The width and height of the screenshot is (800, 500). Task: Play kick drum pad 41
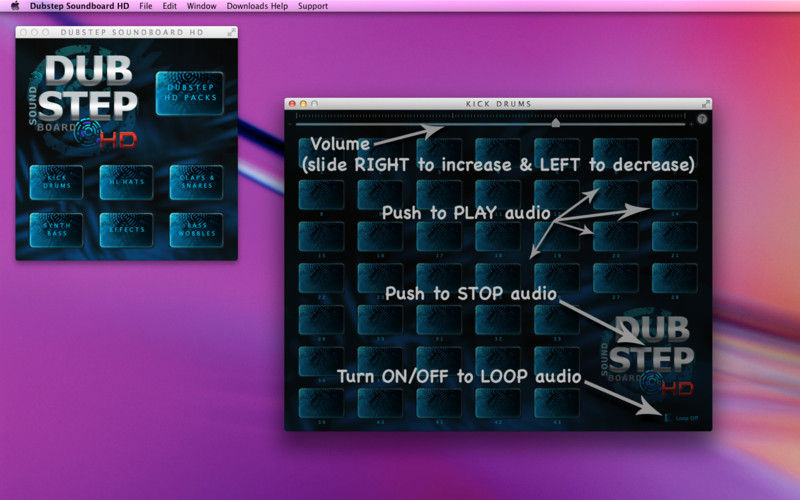point(439,404)
